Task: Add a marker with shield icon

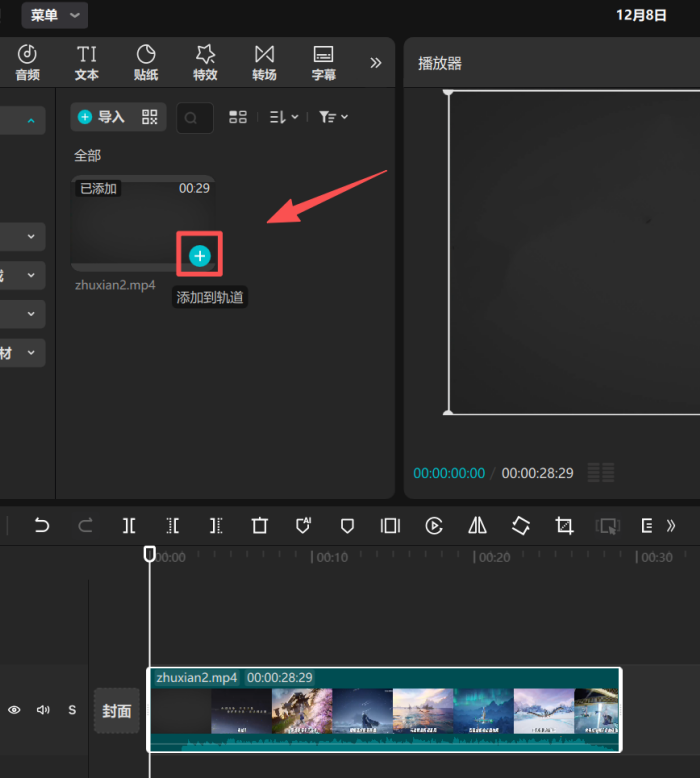Action: click(347, 526)
